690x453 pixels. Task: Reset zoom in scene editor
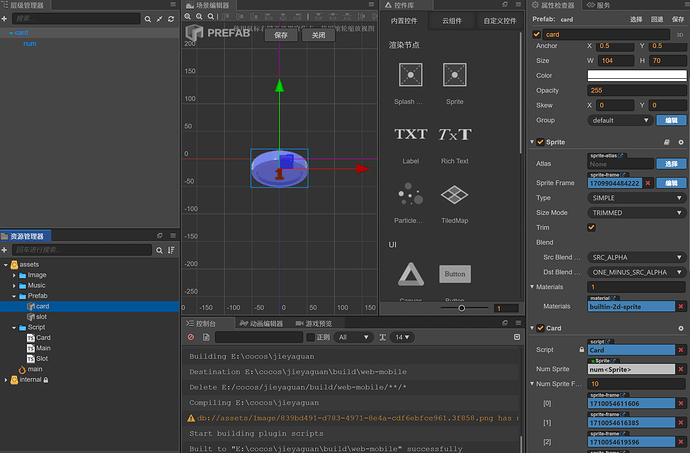[211, 17]
